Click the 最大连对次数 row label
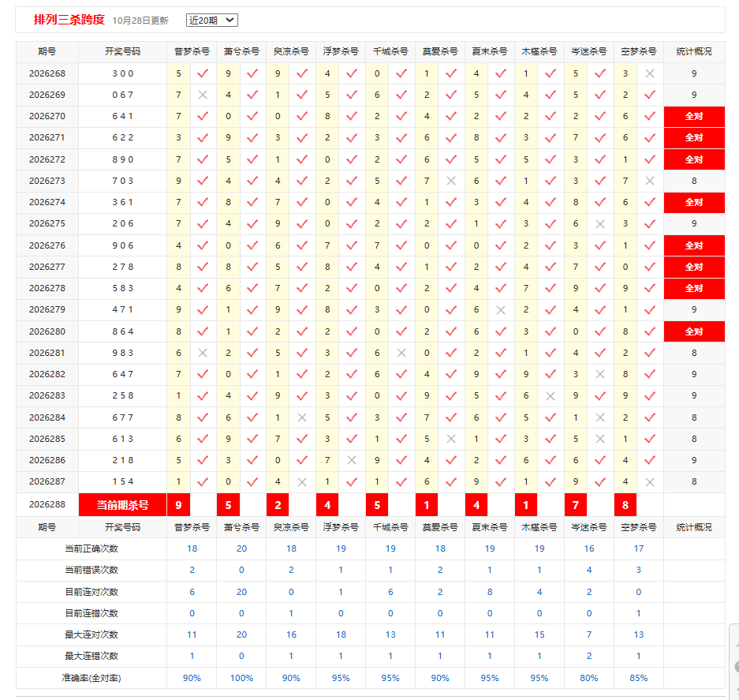 (91, 634)
